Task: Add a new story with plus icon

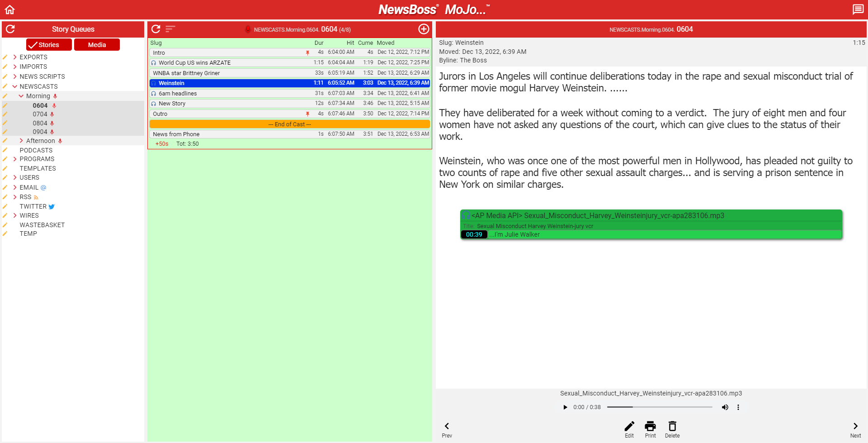Action: click(424, 29)
